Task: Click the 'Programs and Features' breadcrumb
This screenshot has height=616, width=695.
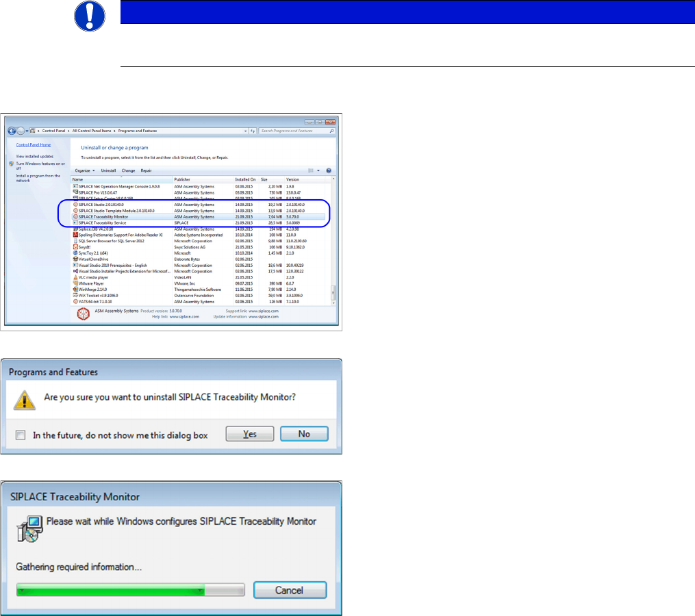Action: click(x=138, y=131)
